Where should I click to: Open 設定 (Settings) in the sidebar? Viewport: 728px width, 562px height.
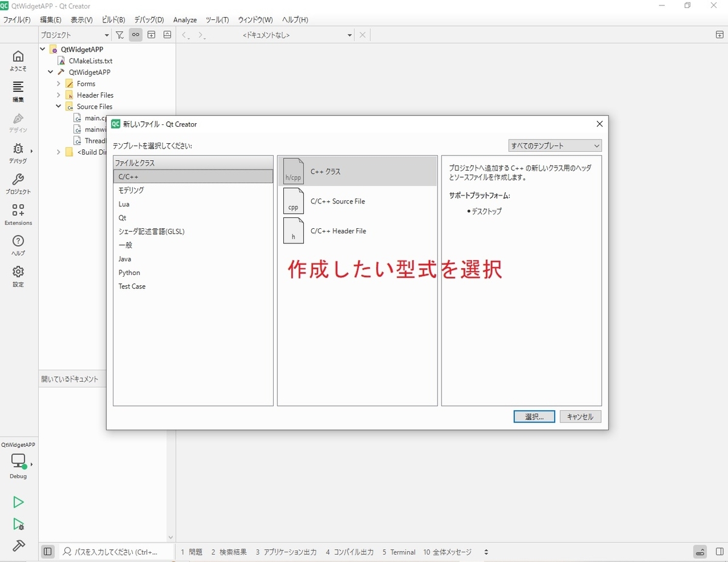coord(18,276)
